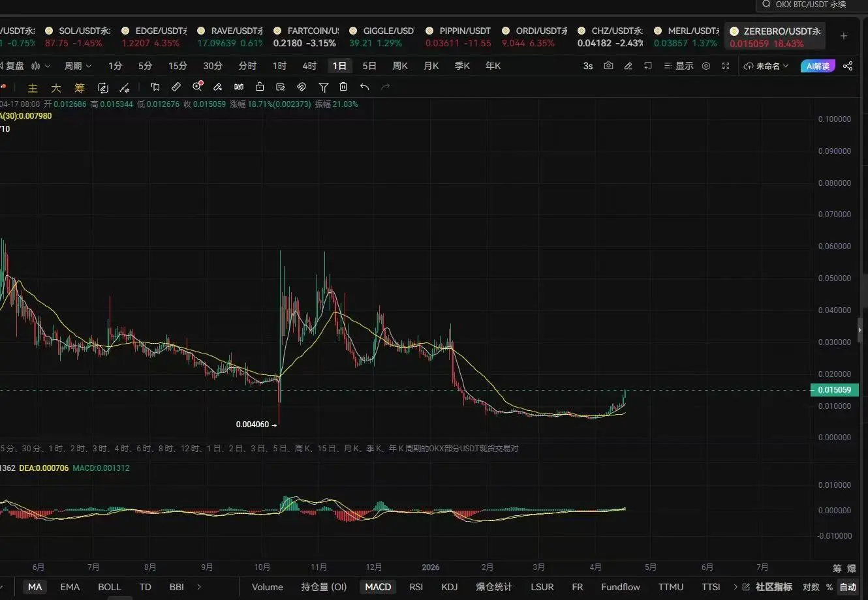The image size is (868, 600).
Task: Toggle the MACD sub-indicator
Action: (378, 587)
